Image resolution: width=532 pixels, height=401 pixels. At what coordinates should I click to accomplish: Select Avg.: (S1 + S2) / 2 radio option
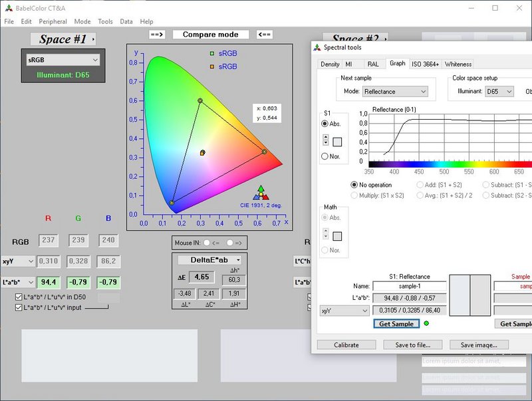[x=420, y=196]
